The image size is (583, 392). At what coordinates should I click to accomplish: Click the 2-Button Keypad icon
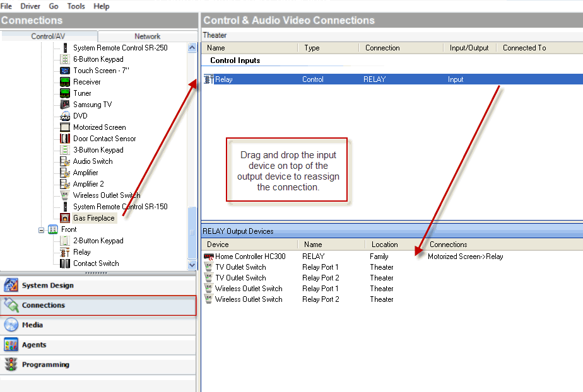65,241
